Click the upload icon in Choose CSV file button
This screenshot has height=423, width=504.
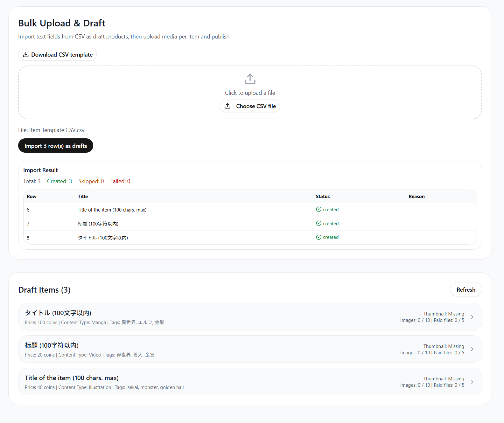tap(227, 106)
